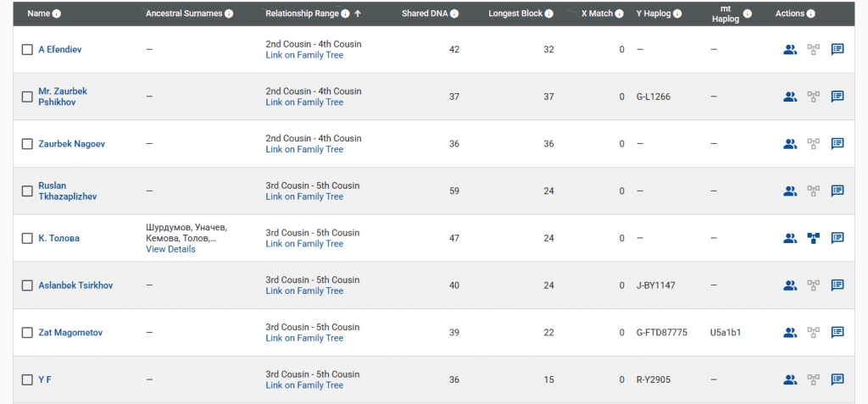Select checkbox for A Efendiev
The height and width of the screenshot is (404, 868).
pos(27,50)
